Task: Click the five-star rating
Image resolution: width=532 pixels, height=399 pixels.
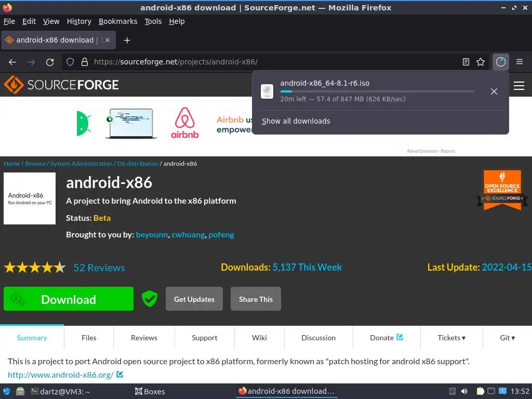Action: 35,268
